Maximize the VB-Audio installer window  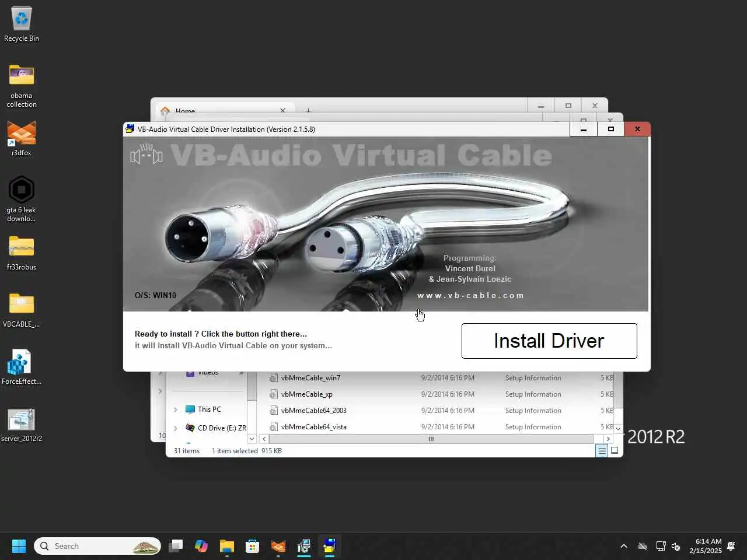point(610,129)
